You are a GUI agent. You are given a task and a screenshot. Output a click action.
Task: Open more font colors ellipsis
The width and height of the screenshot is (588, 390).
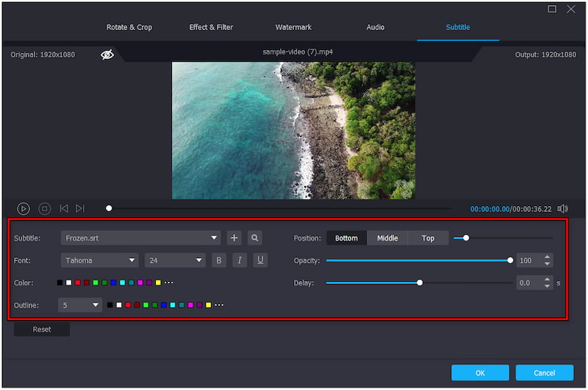[168, 283]
